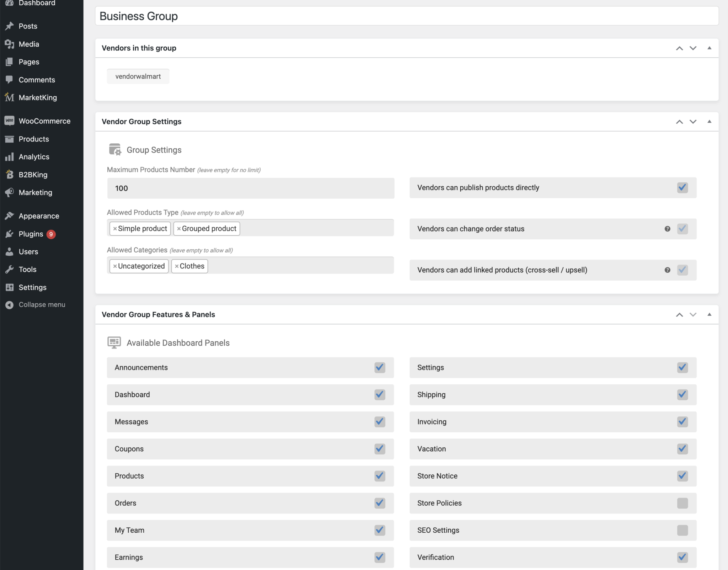
Task: Click the Media library icon
Action: point(10,44)
